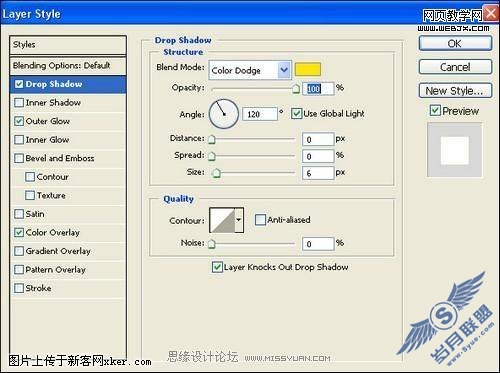Uncheck Use Global Light
This screenshot has height=373, width=500.
coord(296,114)
